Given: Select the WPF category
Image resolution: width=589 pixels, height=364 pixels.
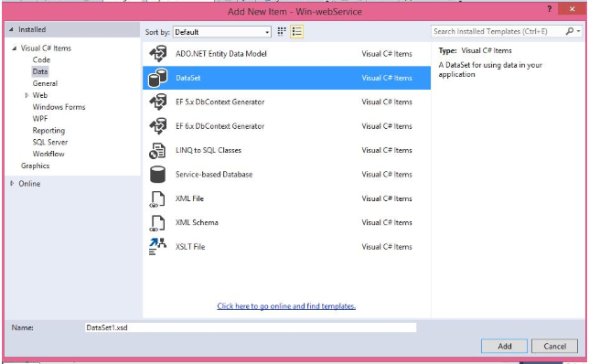Looking at the screenshot, I should click(x=40, y=119).
